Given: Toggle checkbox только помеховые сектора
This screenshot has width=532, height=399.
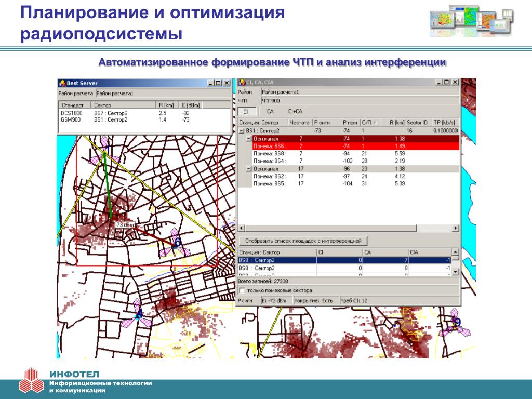Looking at the screenshot, I should (x=242, y=291).
